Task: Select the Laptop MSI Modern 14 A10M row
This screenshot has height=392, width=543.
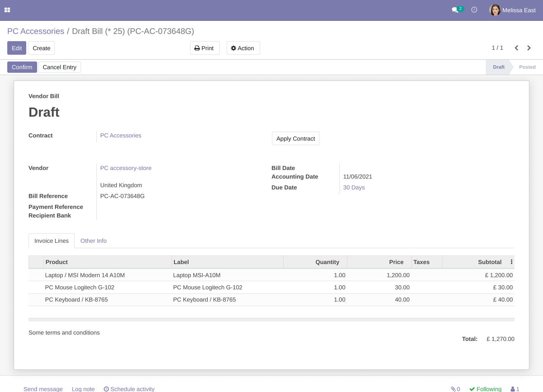Action: [85, 275]
